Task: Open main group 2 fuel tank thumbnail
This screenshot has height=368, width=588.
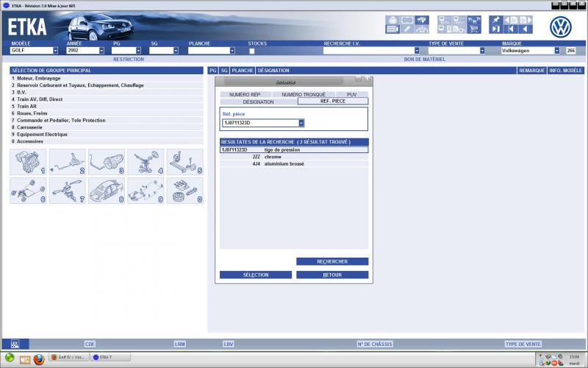Action: [x=67, y=162]
